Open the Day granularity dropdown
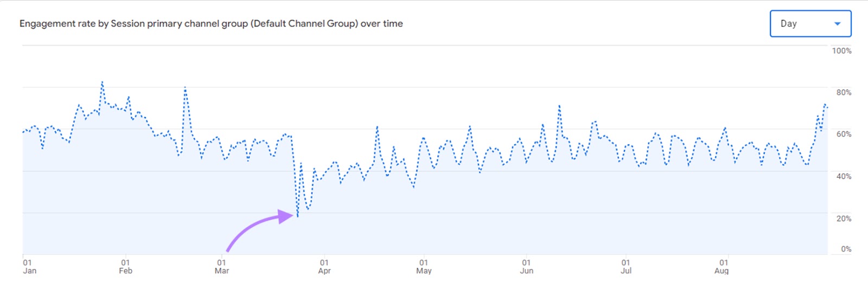The width and height of the screenshot is (868, 289). point(809,24)
